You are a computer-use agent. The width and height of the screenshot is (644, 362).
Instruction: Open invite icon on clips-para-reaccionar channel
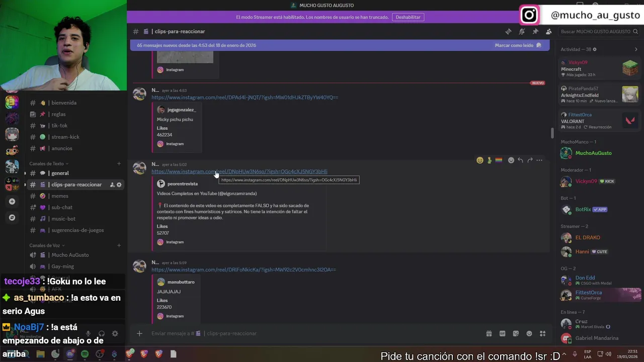coord(112,185)
